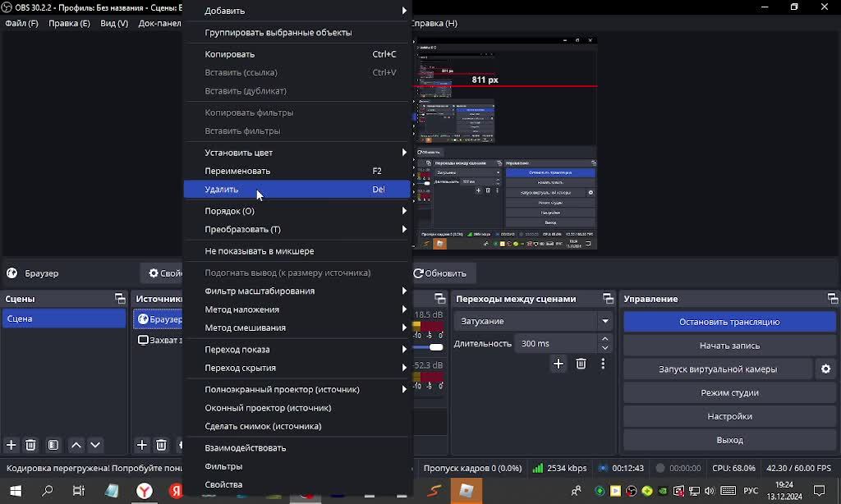Open the Windows notification center
The image size is (841, 504).
819,491
